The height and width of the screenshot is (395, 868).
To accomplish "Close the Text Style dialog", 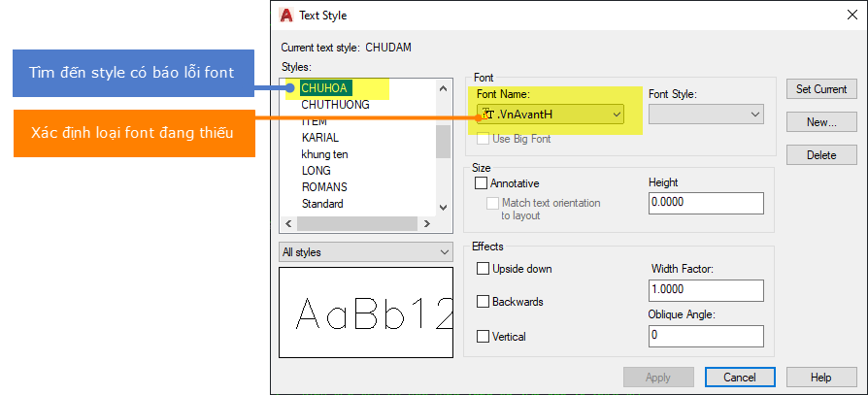I will click(x=852, y=16).
